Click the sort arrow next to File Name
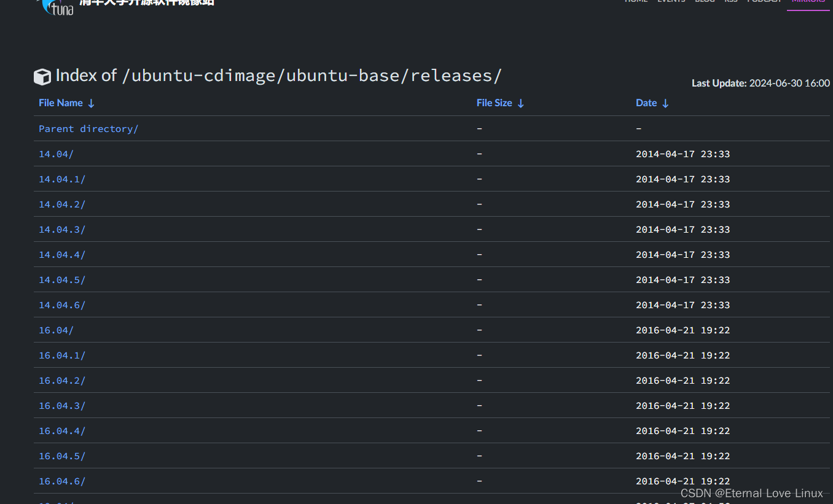The height and width of the screenshot is (504, 833). pyautogui.click(x=92, y=103)
